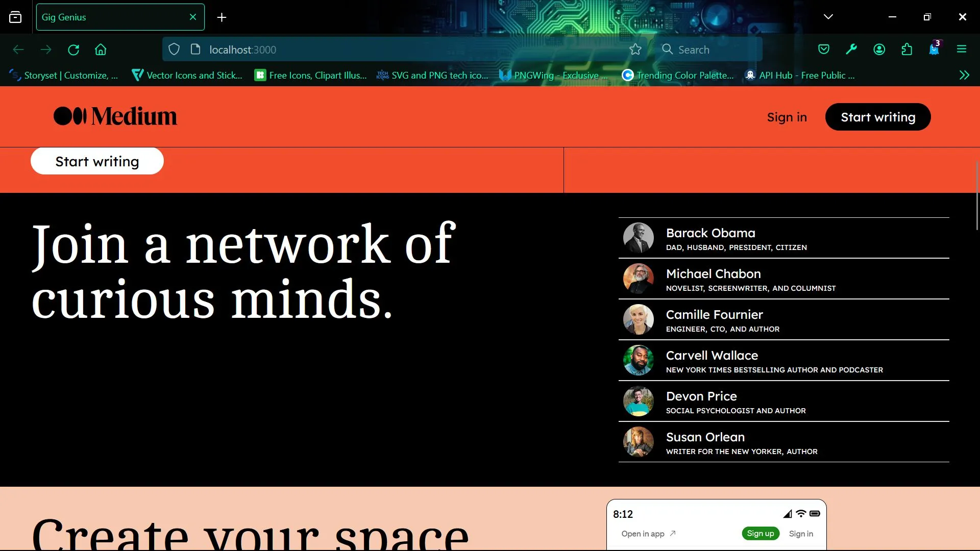Click the browser Search field
The image size is (980, 551).
708,49
